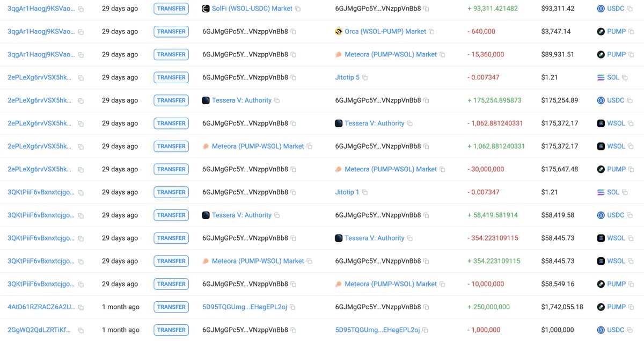644x341 pixels.
Task: Open the 5D95TQGUmg sender in +250,000,000 row
Action: point(245,307)
